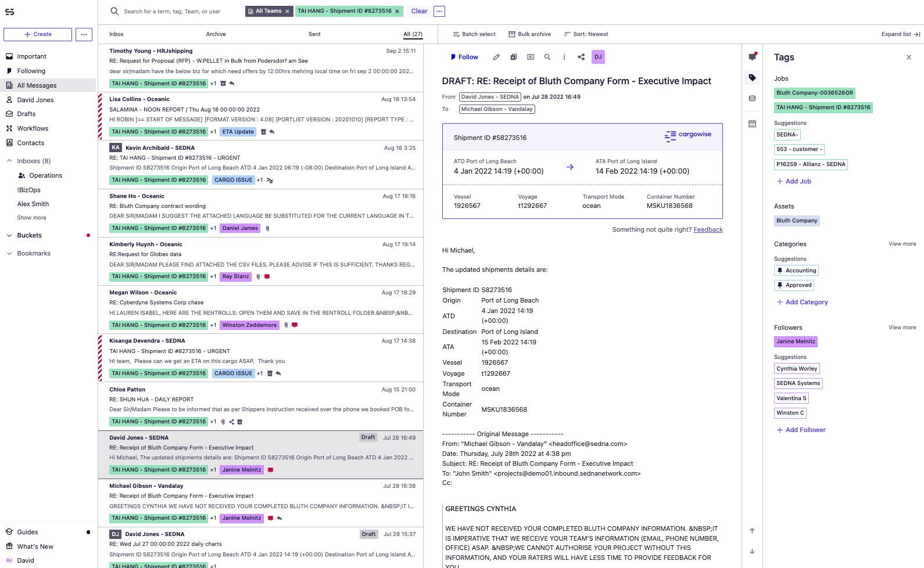
Task: Click the red comment icon on Megan Wilson message
Action: click(295, 325)
